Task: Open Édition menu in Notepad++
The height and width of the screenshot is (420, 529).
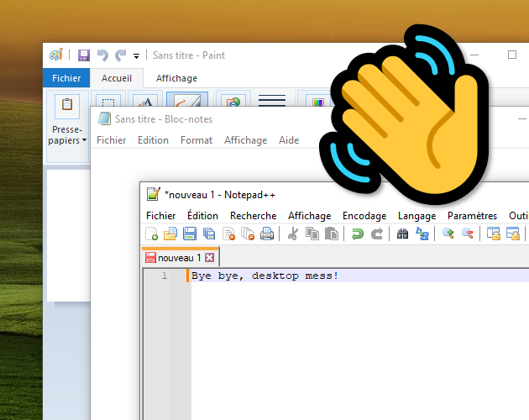Action: (202, 216)
